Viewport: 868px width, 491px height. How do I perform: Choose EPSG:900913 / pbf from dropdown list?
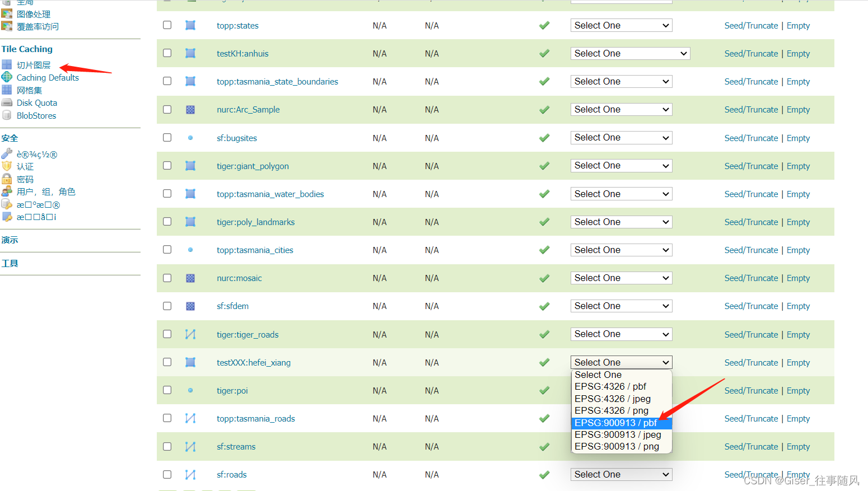(615, 423)
